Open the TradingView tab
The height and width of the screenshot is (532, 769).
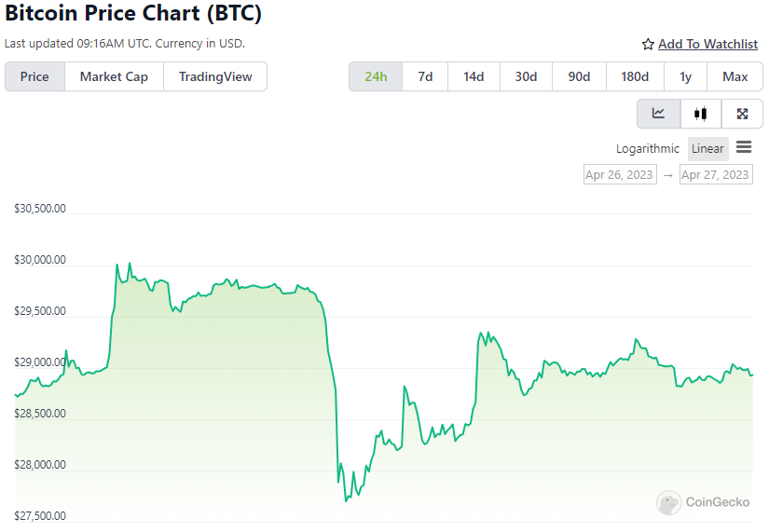[215, 76]
